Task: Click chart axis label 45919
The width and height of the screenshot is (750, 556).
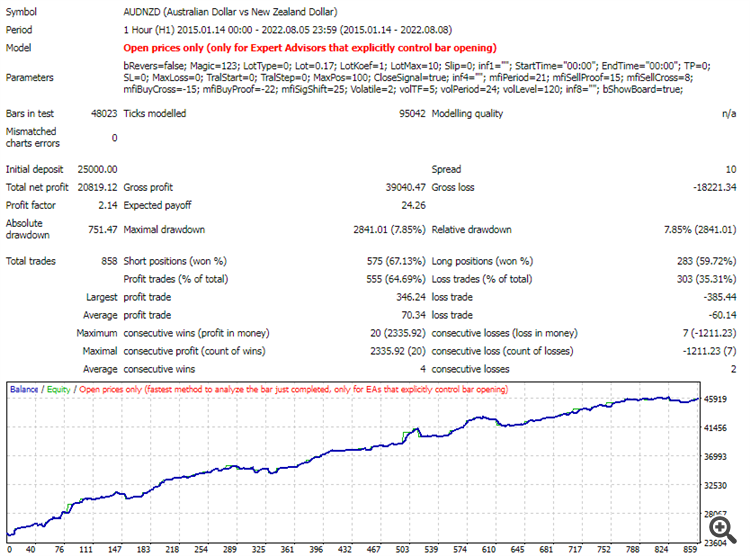Action: (x=715, y=399)
